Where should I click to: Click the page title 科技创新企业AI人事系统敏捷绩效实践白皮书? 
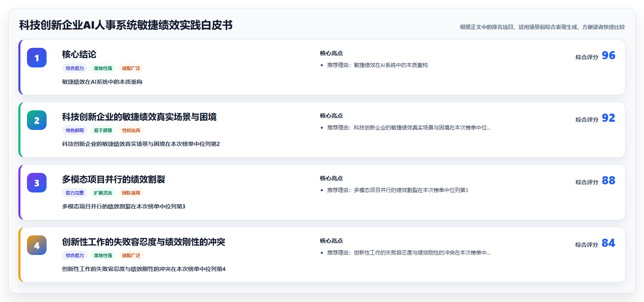(126, 25)
